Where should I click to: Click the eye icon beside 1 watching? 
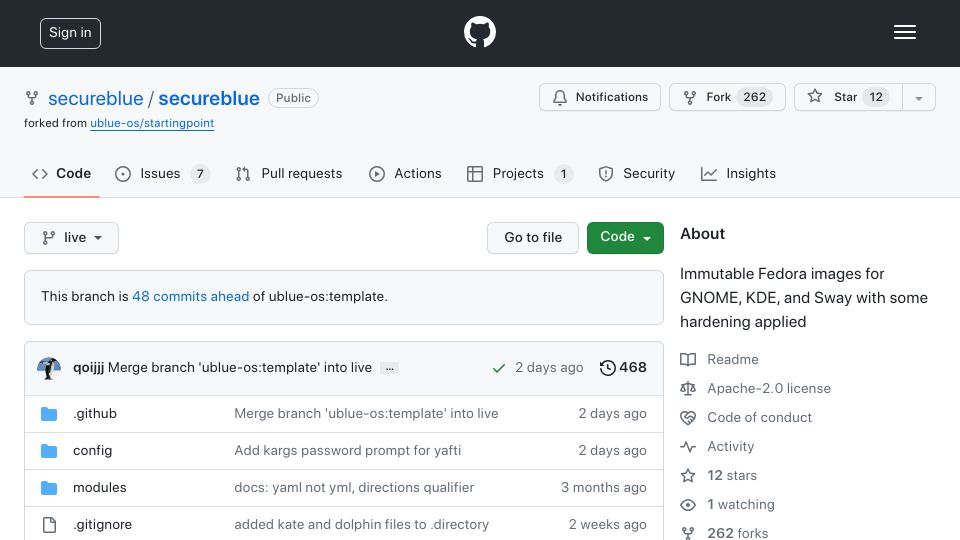(x=688, y=505)
